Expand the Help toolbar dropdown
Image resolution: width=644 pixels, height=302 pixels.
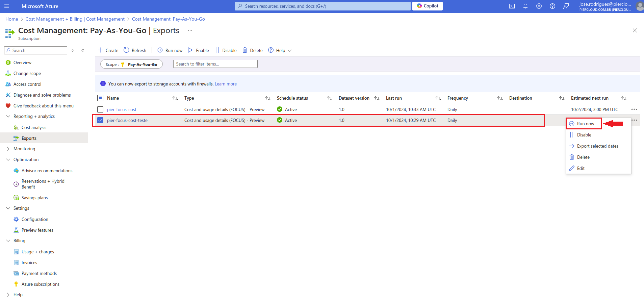click(x=280, y=50)
